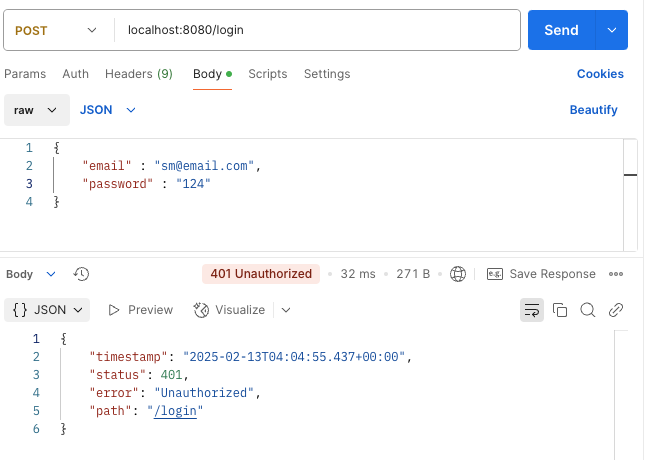The height and width of the screenshot is (460, 646).
Task: Open the response JSON format dropdown
Action: [47, 310]
